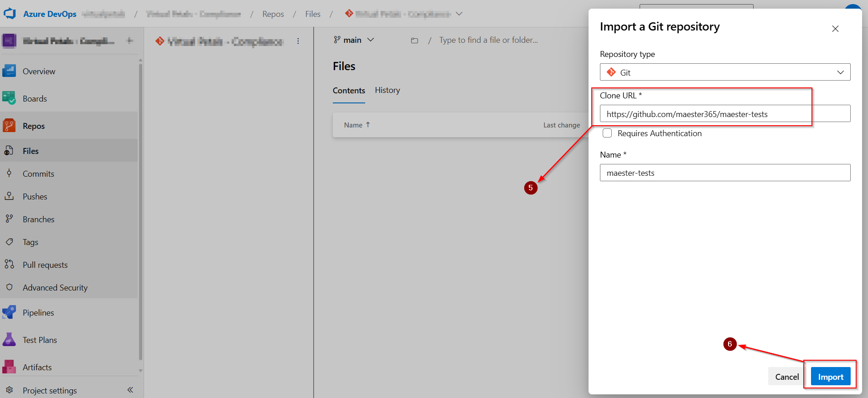Click the Files breadcrumb link
Image resolution: width=868 pixels, height=398 pixels.
pyautogui.click(x=313, y=14)
